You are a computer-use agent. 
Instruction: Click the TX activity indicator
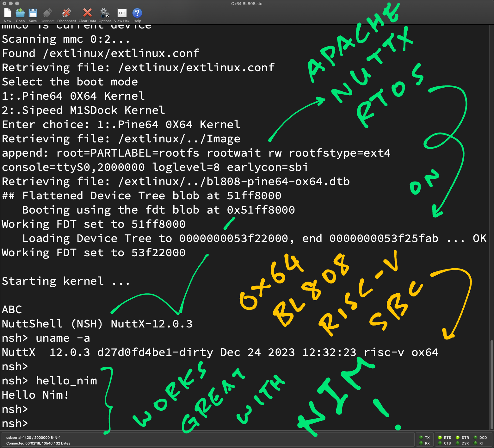tap(421, 438)
